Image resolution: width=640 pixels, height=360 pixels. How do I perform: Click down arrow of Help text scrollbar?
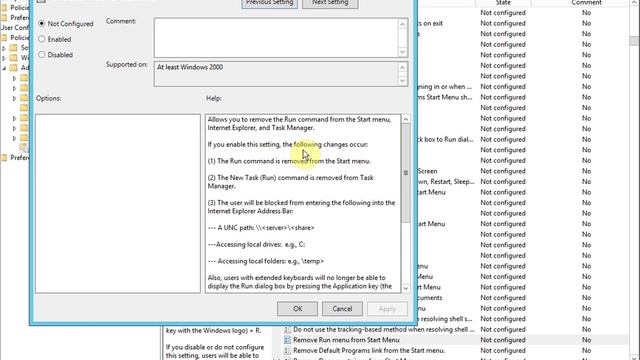coord(406,288)
